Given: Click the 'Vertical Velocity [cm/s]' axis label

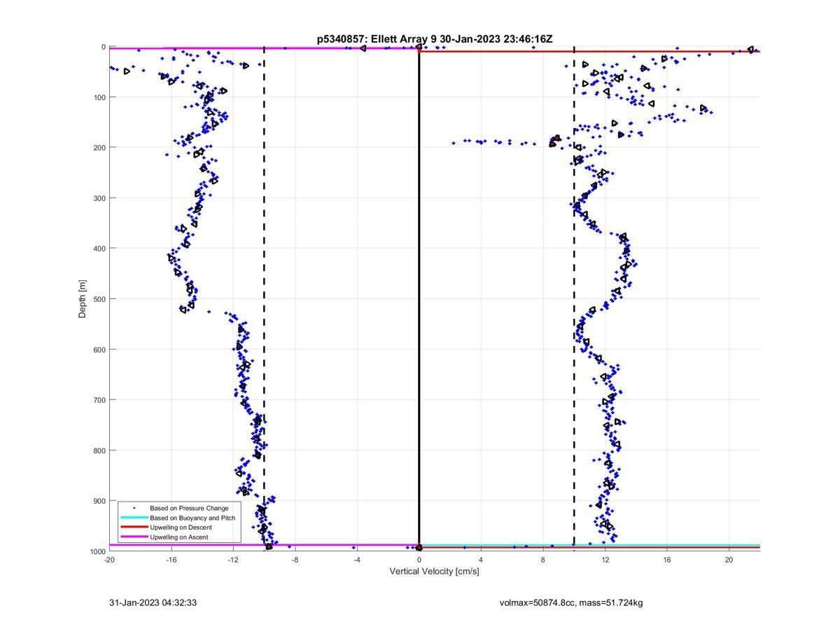Looking at the screenshot, I should click(434, 572).
